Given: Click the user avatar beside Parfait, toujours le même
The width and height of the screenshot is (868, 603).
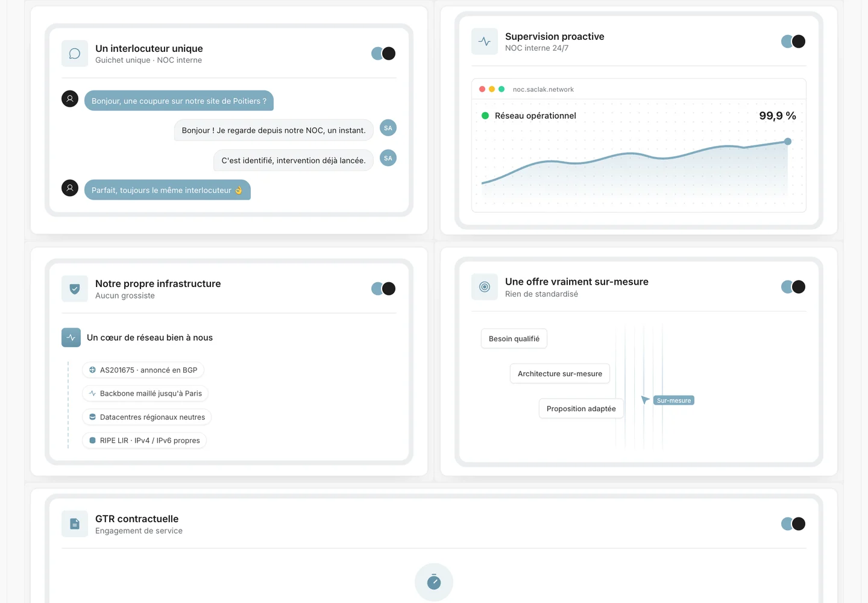Looking at the screenshot, I should pos(70,188).
